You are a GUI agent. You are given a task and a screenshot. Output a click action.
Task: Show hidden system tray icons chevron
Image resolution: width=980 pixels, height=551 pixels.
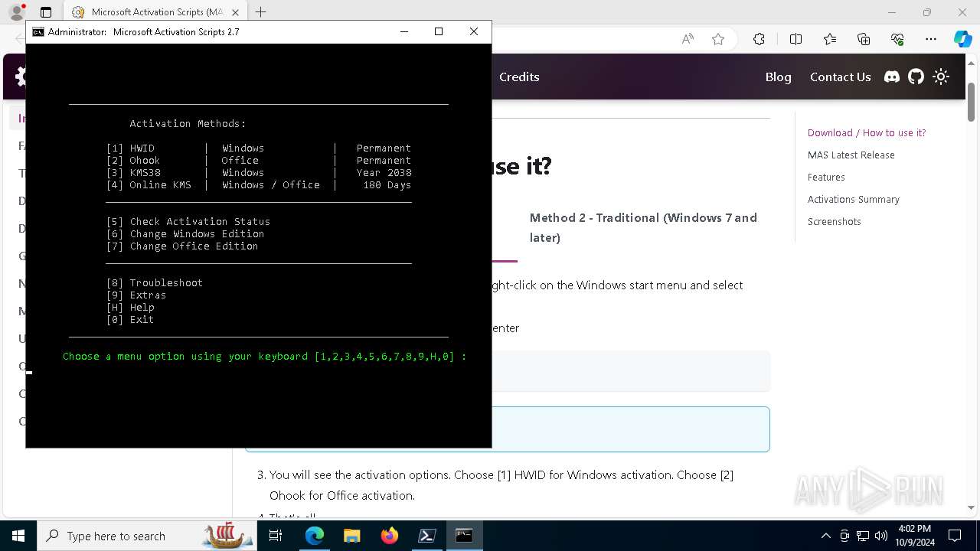click(825, 536)
